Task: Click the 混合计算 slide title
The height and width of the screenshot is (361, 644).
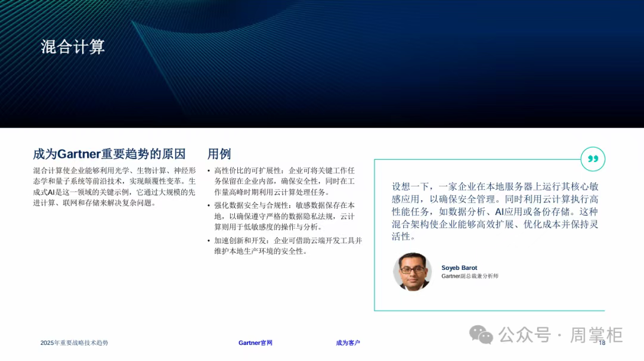Action: 73,47
